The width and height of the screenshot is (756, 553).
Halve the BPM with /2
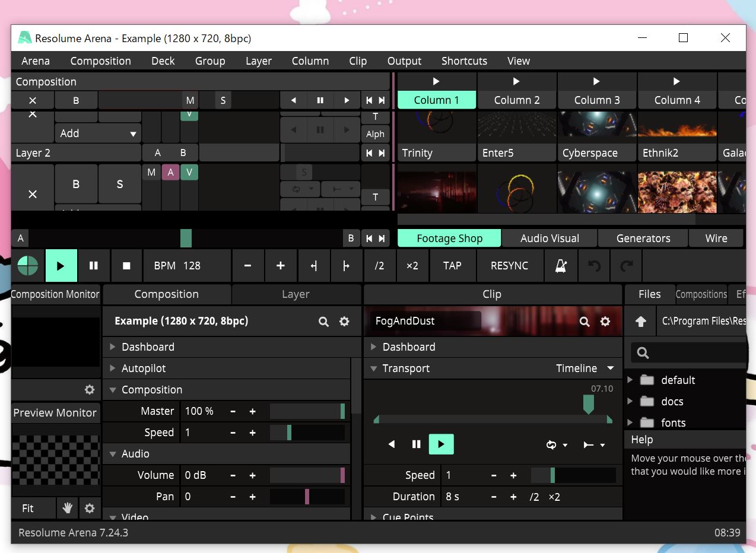coord(379,266)
